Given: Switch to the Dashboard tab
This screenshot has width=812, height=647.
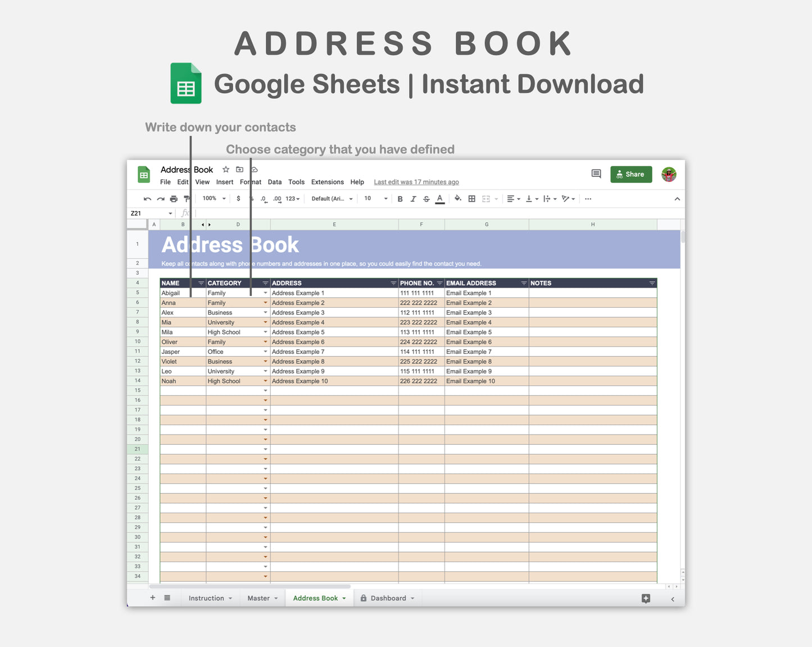Looking at the screenshot, I should 388,598.
